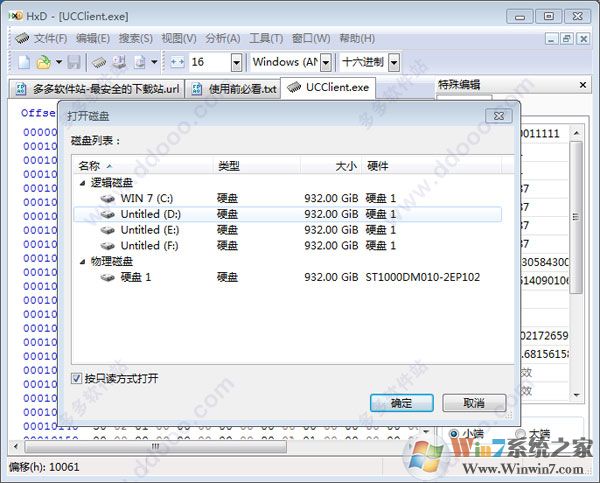600x483 pixels.
Task: Open the 帮助(H) menu
Action: (x=357, y=39)
